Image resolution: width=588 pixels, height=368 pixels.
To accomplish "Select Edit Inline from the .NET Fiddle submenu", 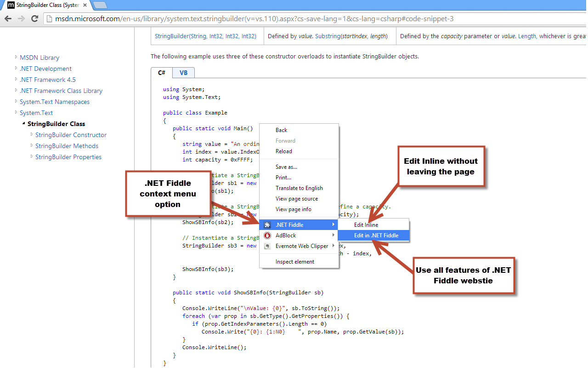I will (x=366, y=224).
